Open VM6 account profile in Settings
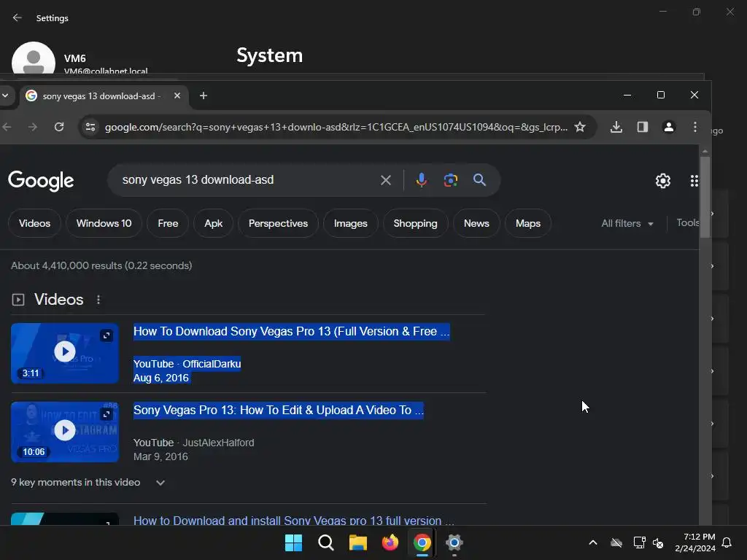This screenshot has height=560, width=747. pos(80,60)
